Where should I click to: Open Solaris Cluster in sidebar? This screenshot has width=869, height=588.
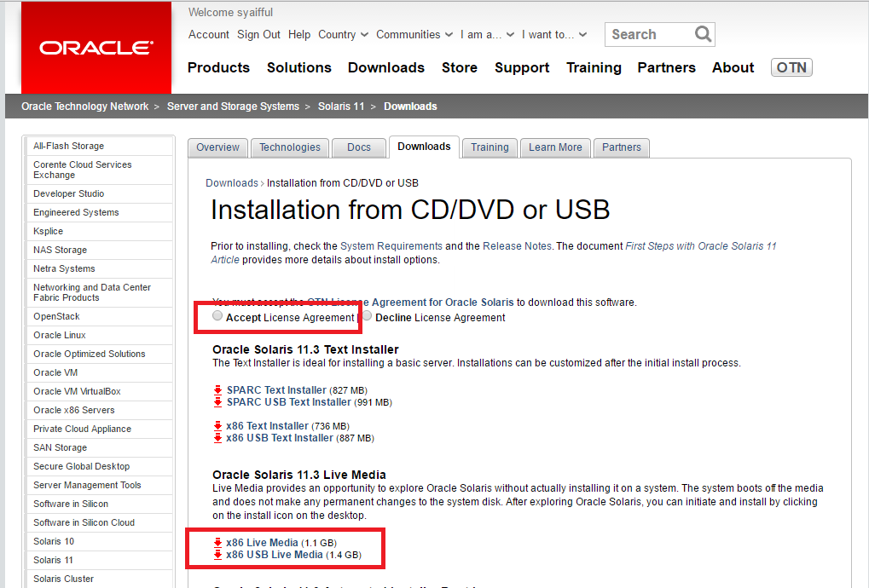click(x=99, y=579)
